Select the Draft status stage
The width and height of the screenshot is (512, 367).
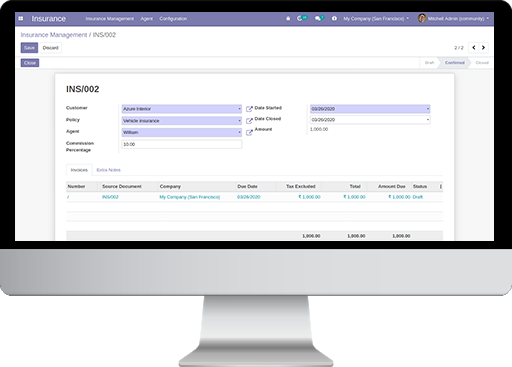coord(429,63)
